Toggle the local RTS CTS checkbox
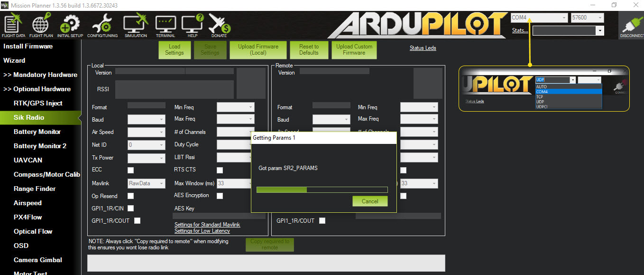 (220, 170)
